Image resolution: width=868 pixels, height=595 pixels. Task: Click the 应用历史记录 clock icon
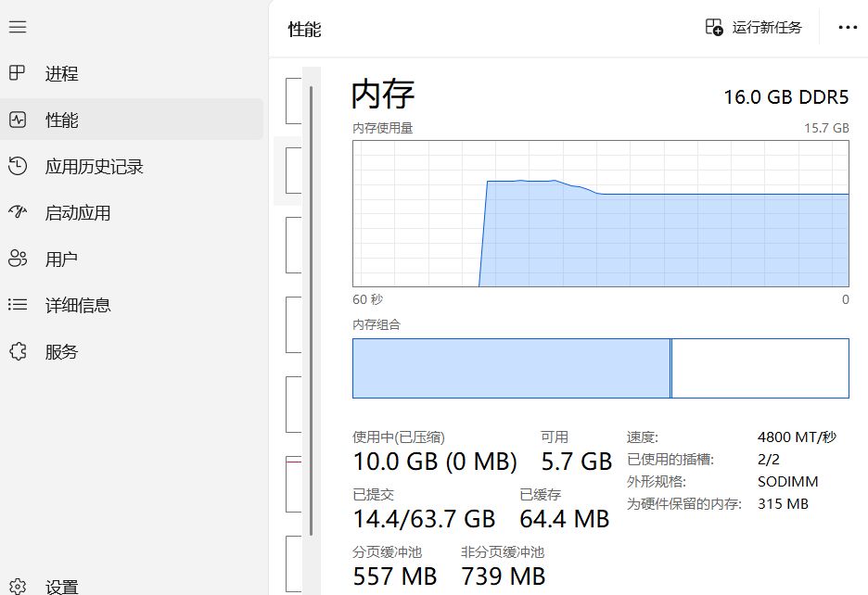(x=18, y=166)
